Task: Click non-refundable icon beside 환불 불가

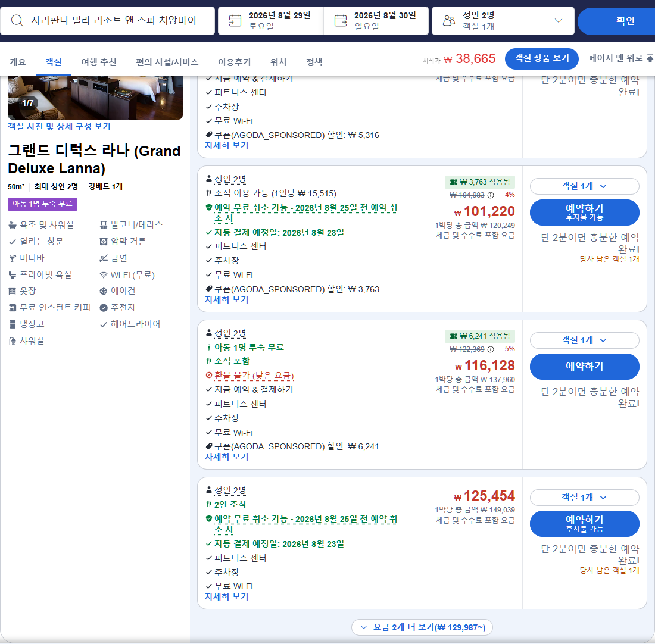Action: 209,375
